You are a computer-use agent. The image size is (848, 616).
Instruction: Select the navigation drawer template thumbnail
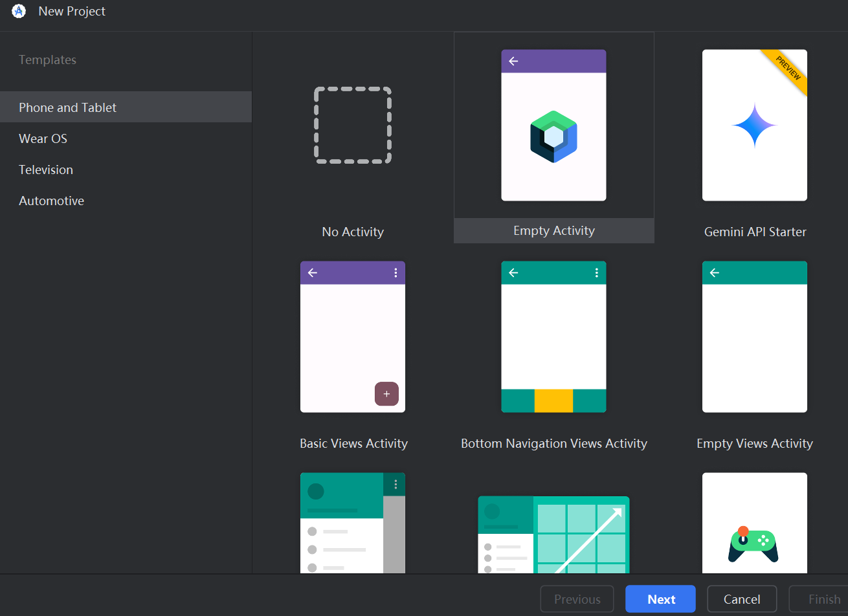point(353,523)
